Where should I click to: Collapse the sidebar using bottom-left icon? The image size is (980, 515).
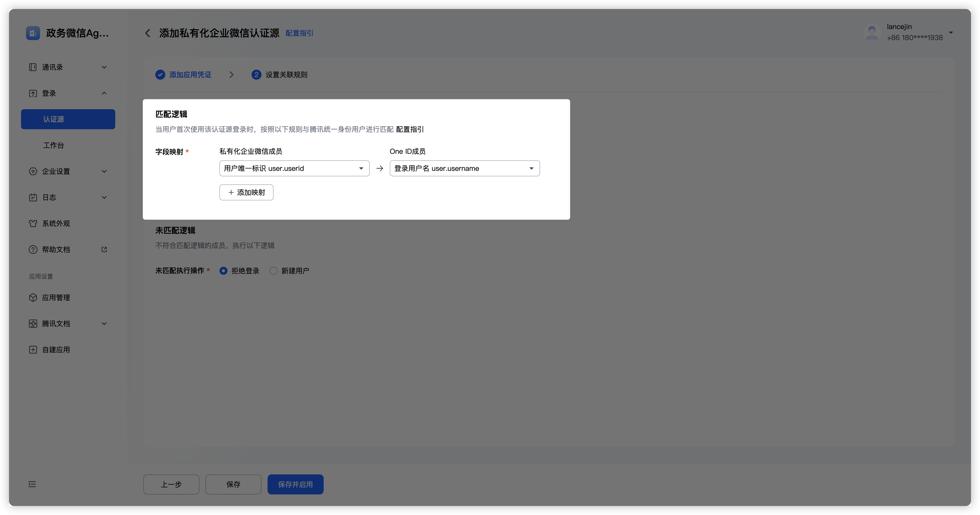point(32,484)
